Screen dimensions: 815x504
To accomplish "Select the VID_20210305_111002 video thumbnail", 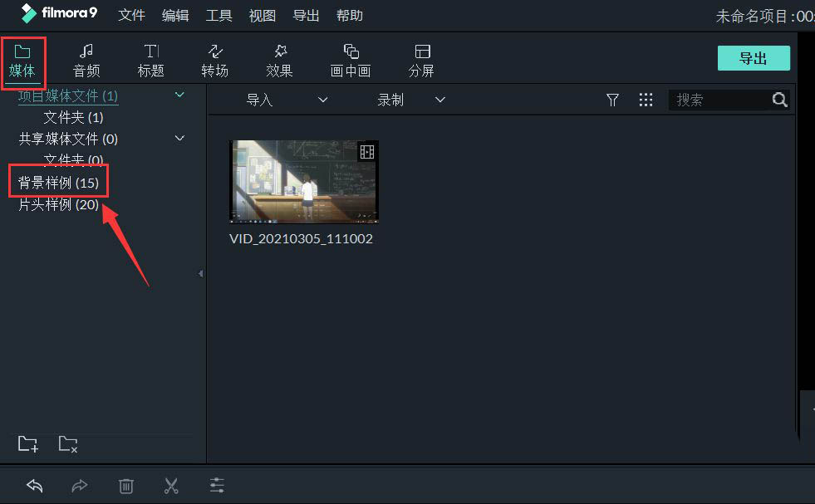I will (x=303, y=181).
